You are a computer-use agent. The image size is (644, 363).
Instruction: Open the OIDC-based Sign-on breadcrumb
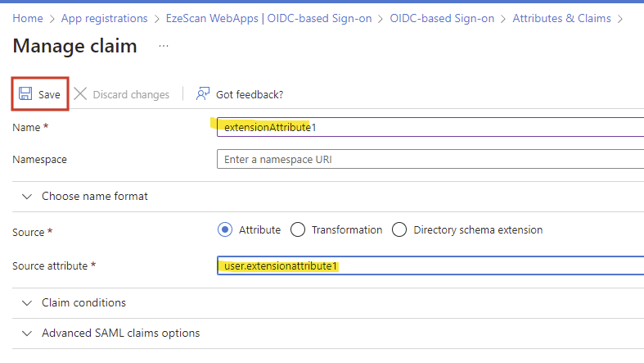(442, 18)
